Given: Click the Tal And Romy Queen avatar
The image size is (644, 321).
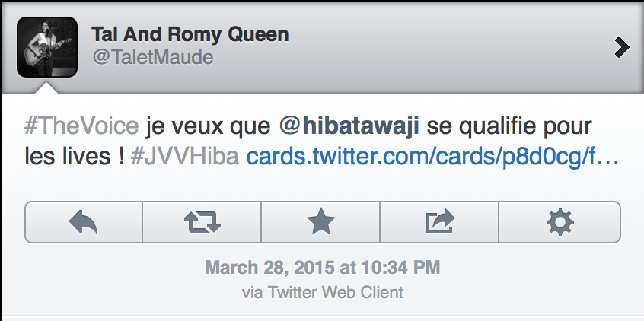Looking at the screenshot, I should coord(47,47).
